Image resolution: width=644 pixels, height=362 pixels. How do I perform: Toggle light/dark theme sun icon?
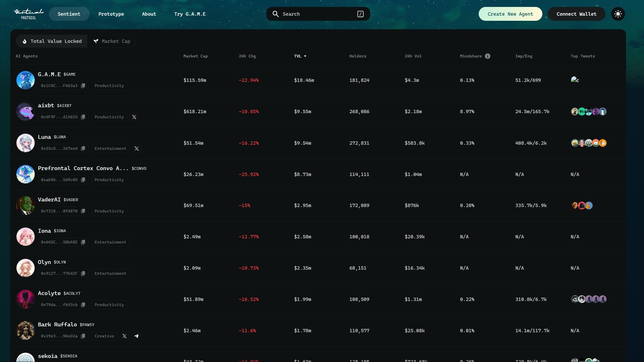(x=618, y=14)
